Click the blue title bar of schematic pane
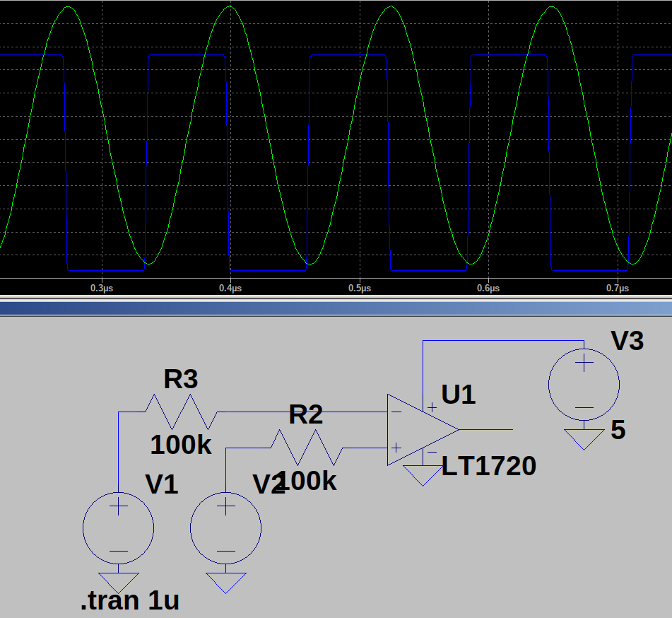The height and width of the screenshot is (618, 672). pyautogui.click(x=336, y=308)
